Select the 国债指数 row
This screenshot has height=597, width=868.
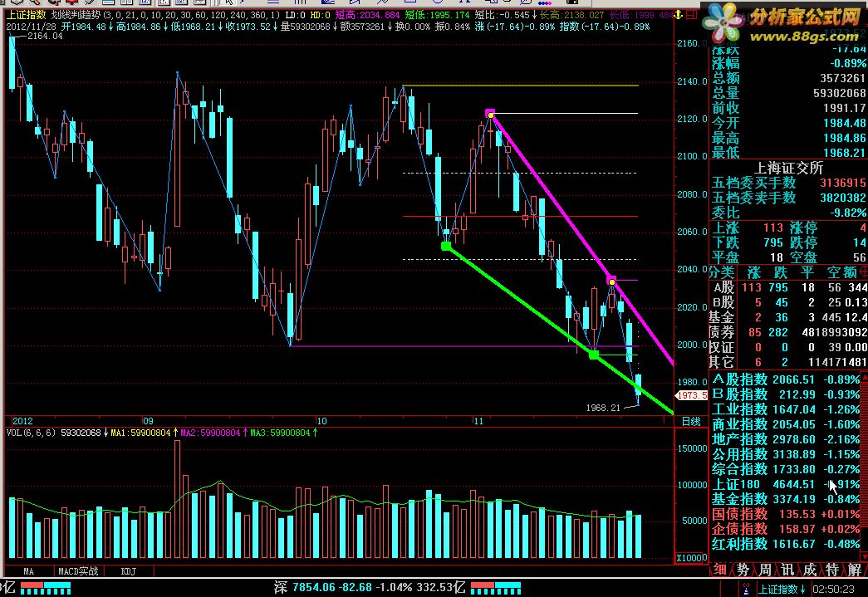[786, 514]
